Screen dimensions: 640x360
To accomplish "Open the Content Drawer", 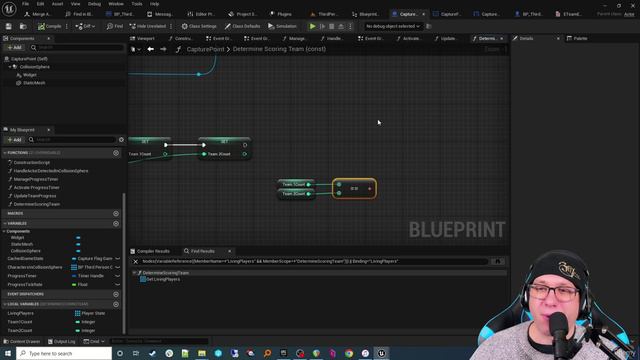I will tap(21, 341).
